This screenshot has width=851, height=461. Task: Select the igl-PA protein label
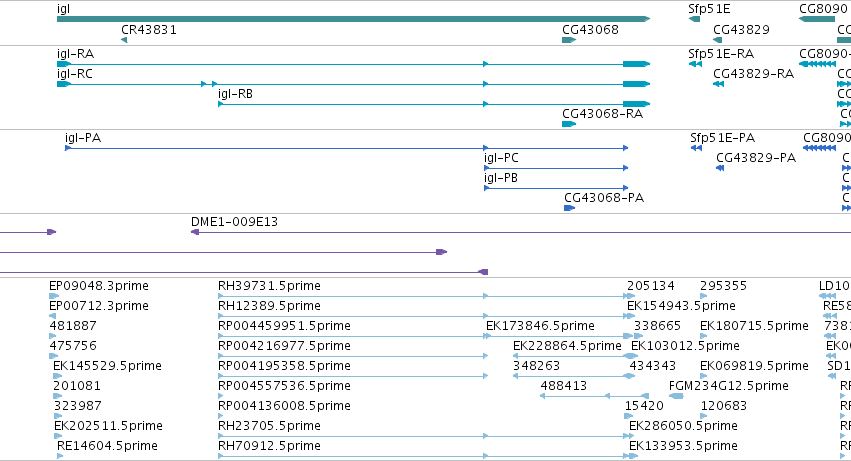[83, 138]
